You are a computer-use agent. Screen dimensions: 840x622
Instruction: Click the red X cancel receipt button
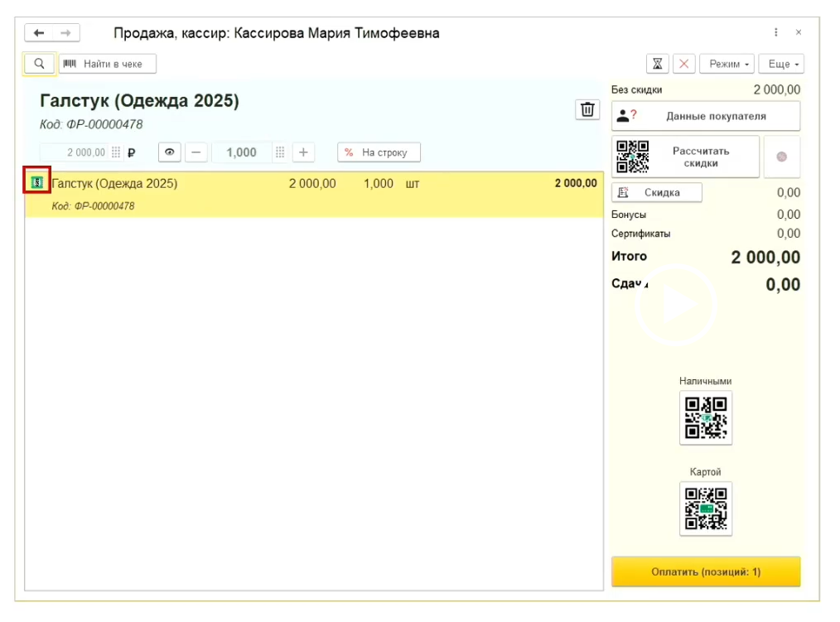[683, 64]
